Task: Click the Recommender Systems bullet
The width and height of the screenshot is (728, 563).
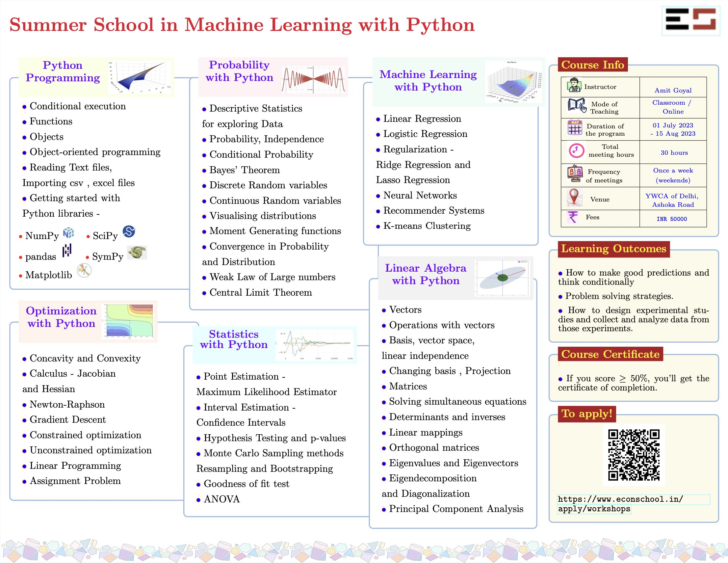Action: [x=430, y=210]
